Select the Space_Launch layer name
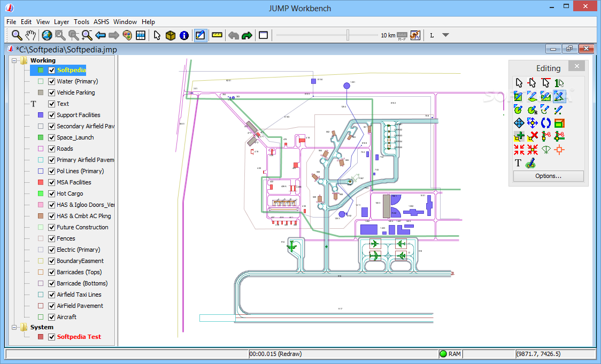 pyautogui.click(x=75, y=137)
